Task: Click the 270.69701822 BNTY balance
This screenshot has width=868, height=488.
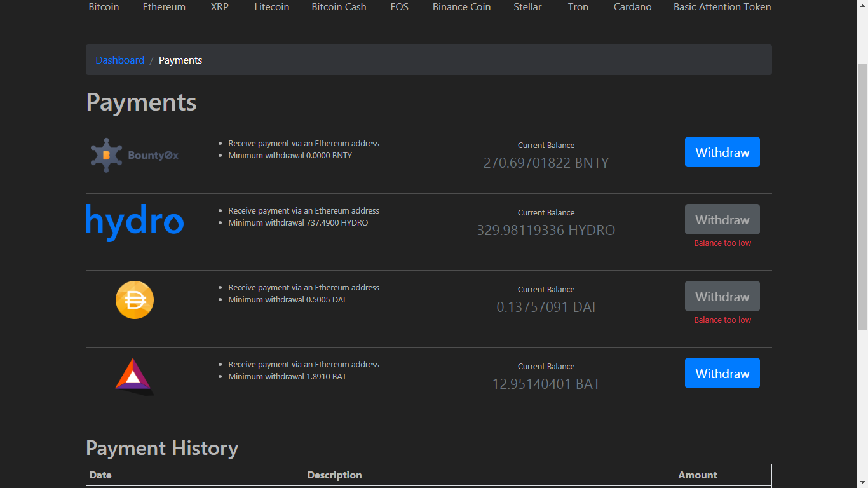Action: click(546, 163)
